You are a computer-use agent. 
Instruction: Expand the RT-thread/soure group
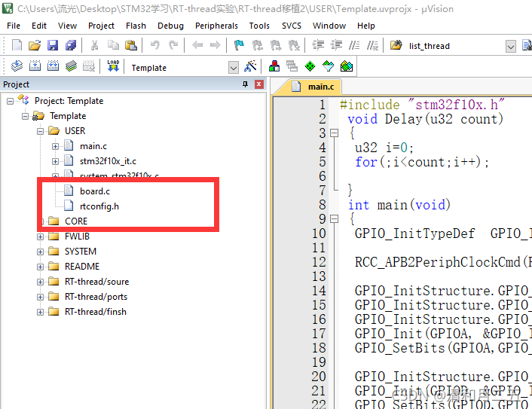pyautogui.click(x=40, y=282)
